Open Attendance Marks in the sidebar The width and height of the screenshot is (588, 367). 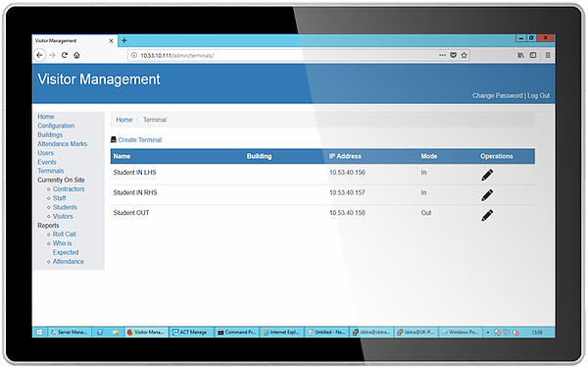(63, 144)
